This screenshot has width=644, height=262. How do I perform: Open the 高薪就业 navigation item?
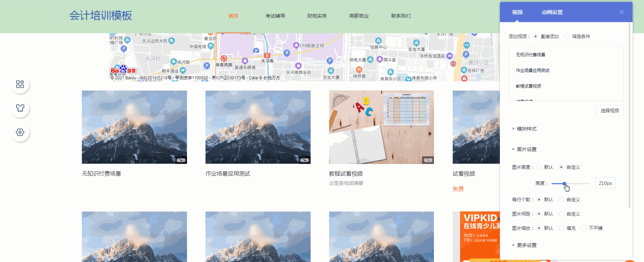pyautogui.click(x=359, y=16)
